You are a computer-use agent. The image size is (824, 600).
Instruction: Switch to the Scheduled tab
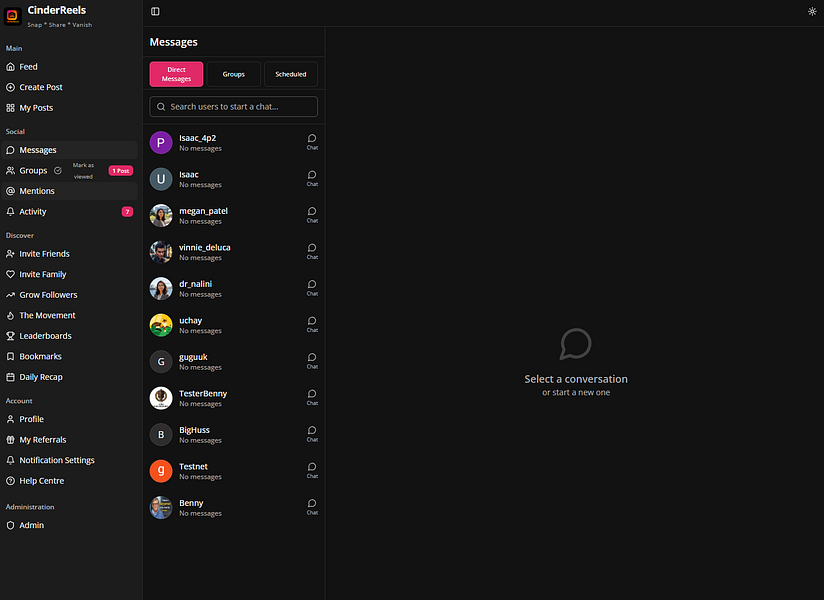[291, 74]
